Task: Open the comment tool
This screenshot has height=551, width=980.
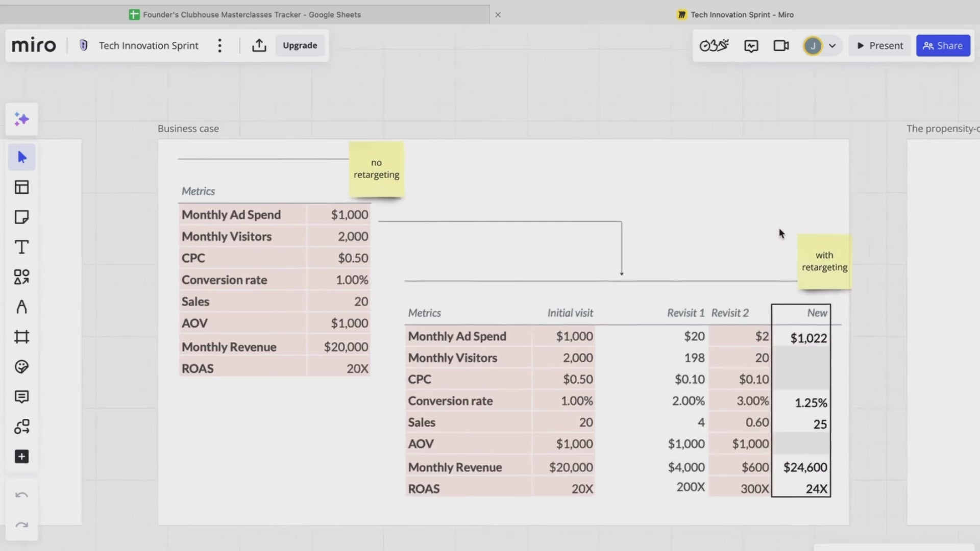Action: [x=21, y=396]
